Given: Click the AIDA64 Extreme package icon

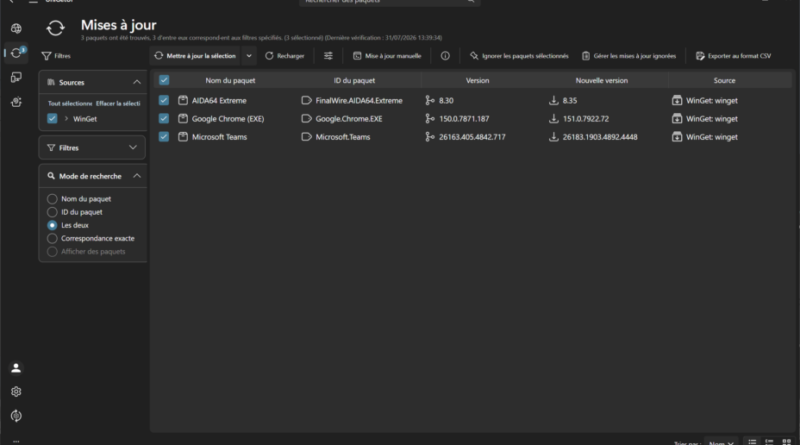Looking at the screenshot, I should click(183, 101).
